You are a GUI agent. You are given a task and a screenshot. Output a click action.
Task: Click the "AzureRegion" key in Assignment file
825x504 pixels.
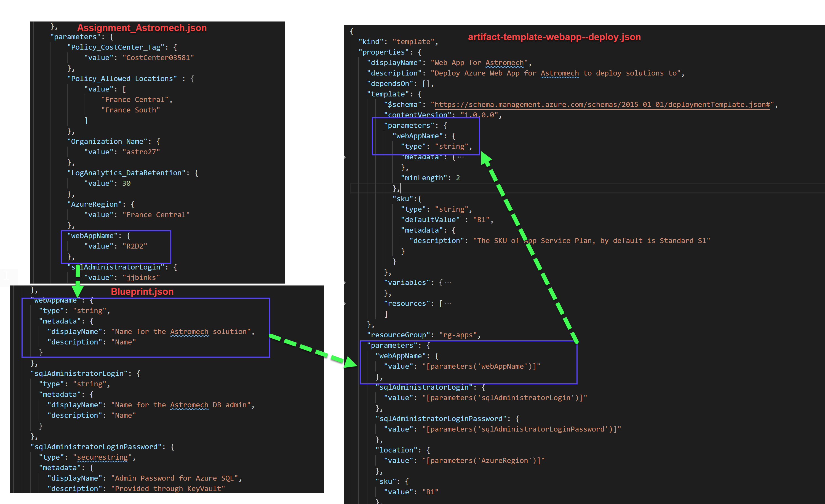pos(94,204)
